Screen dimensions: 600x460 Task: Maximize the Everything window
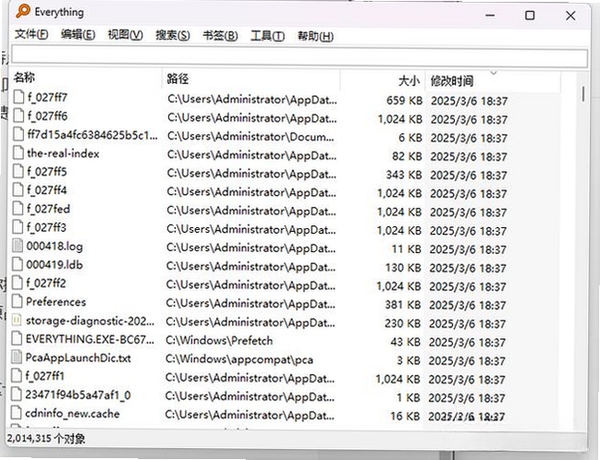tap(530, 15)
